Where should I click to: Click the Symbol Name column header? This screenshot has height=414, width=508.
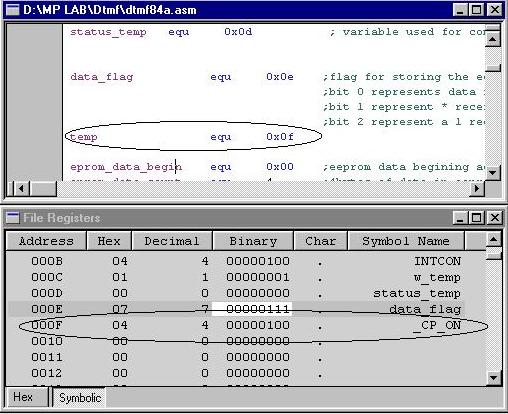pyautogui.click(x=406, y=241)
